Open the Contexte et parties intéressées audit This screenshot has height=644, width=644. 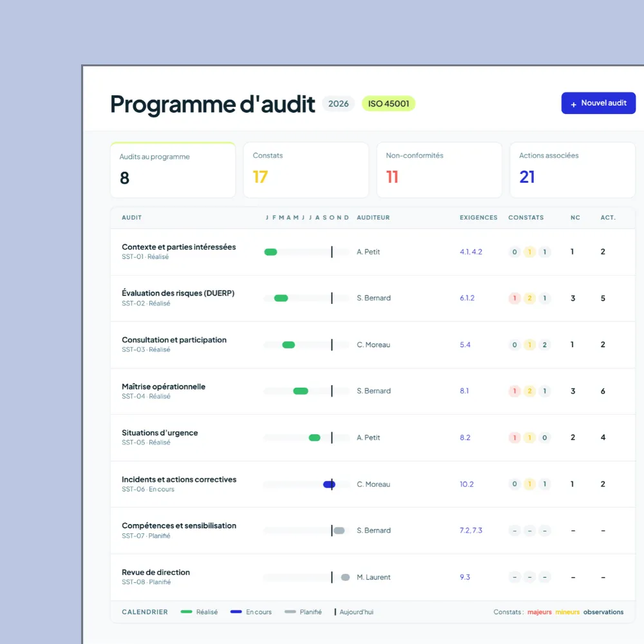coord(178,247)
